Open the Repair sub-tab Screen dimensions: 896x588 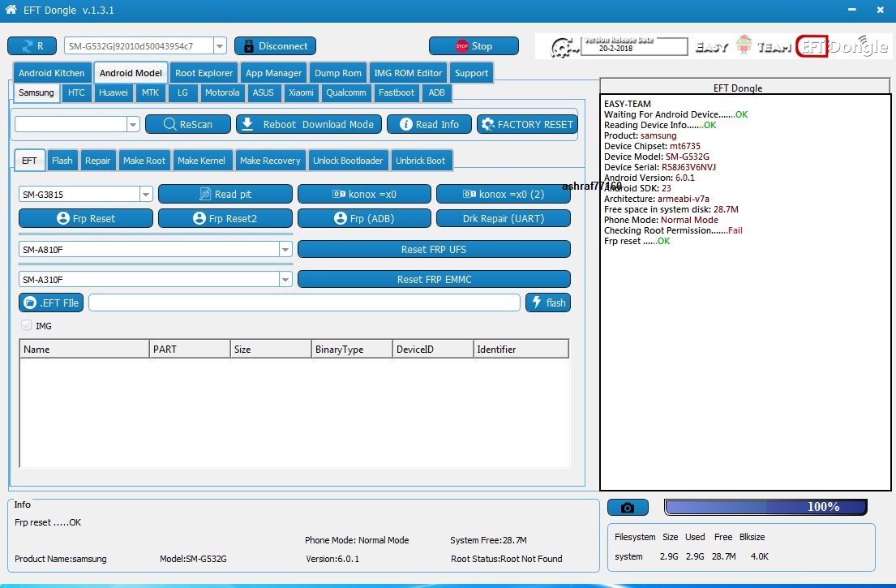click(98, 161)
